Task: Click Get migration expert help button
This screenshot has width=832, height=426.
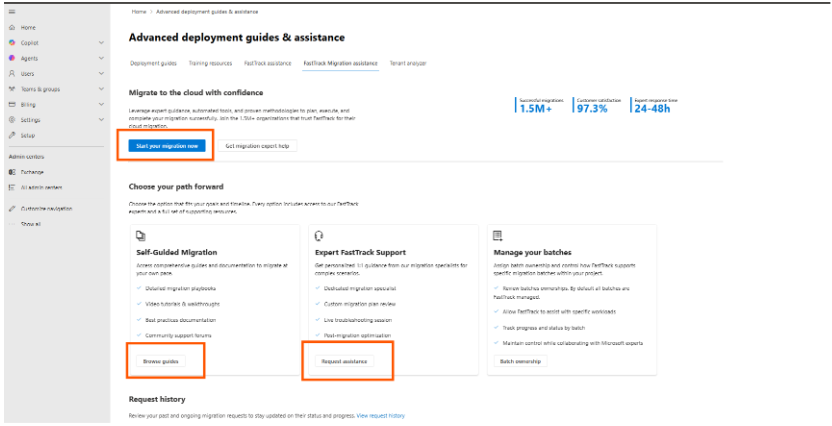Action: pyautogui.click(x=257, y=146)
